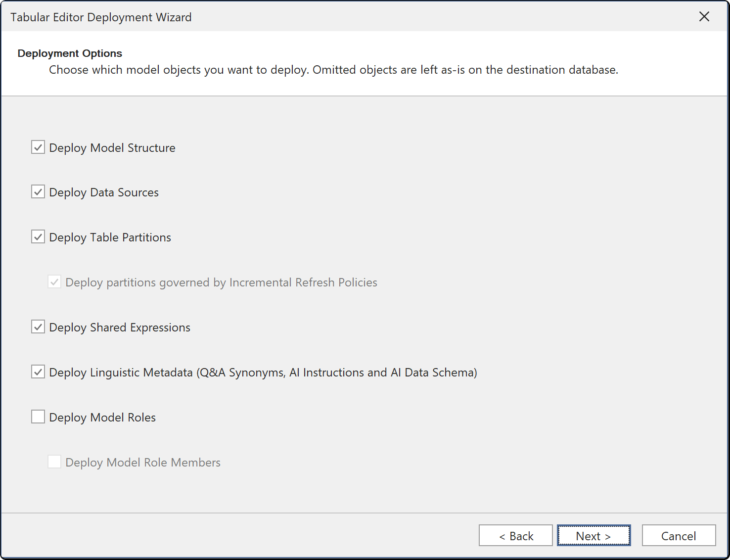Screen dimensions: 730x560
Task: Close the Tabular Editor Deployment Wizard window
Action: (704, 17)
